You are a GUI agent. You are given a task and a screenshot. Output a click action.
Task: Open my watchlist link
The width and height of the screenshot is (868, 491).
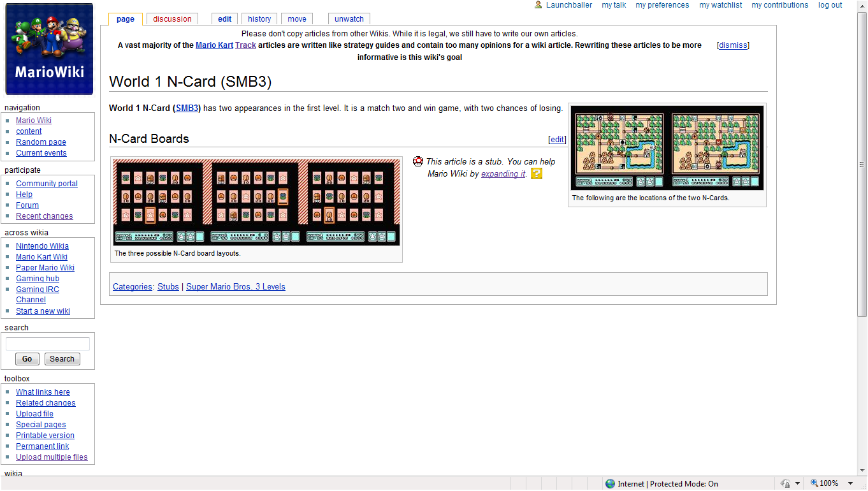[721, 5]
